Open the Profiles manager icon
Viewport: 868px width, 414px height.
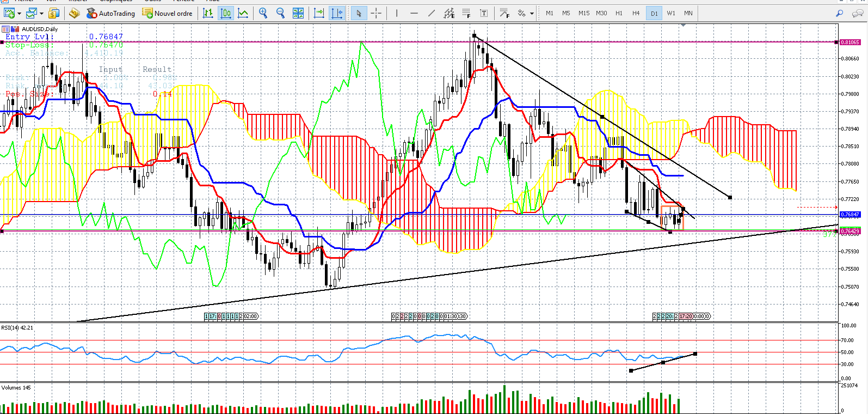tap(31, 13)
